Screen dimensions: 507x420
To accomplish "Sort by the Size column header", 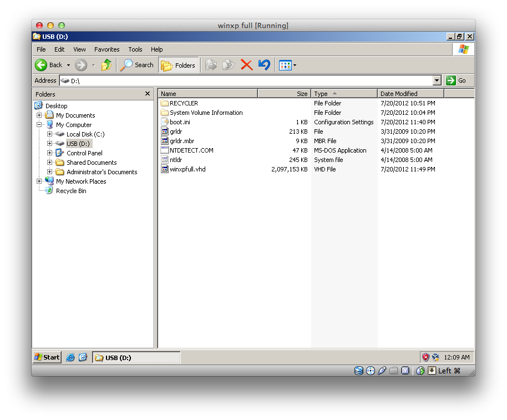I will (284, 94).
